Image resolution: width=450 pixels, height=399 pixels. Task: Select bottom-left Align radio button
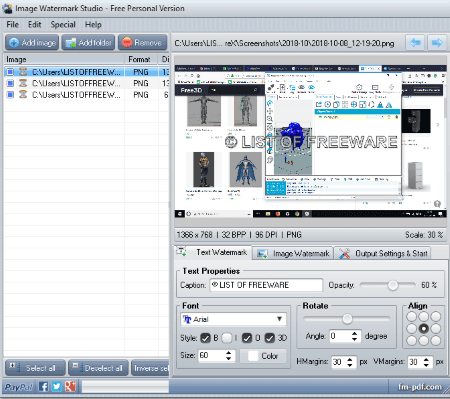pos(412,341)
